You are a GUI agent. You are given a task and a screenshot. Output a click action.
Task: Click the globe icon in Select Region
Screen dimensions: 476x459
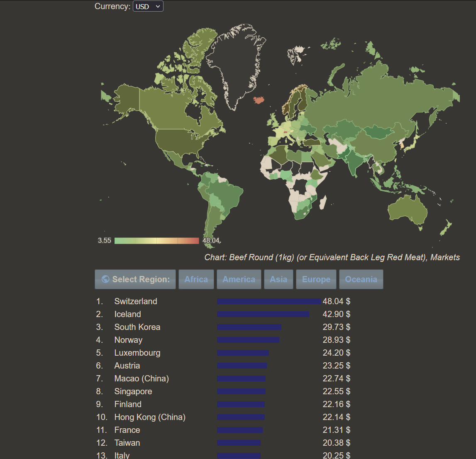[105, 279]
